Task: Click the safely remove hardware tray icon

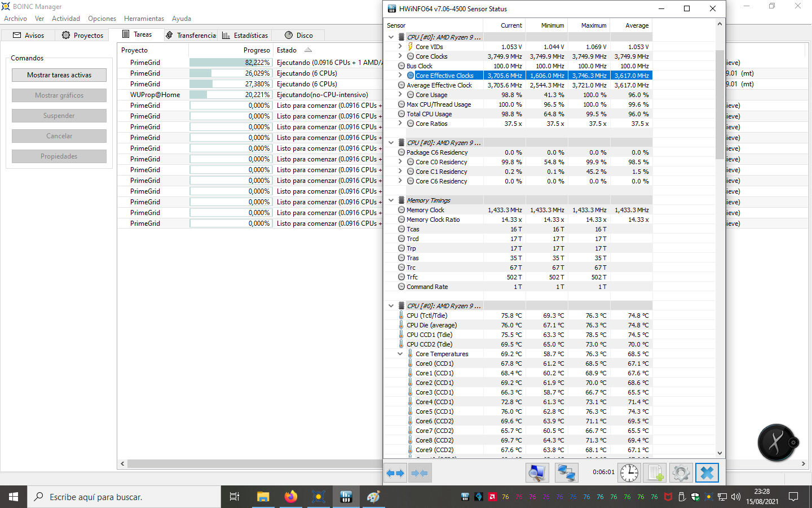Action: tap(682, 497)
